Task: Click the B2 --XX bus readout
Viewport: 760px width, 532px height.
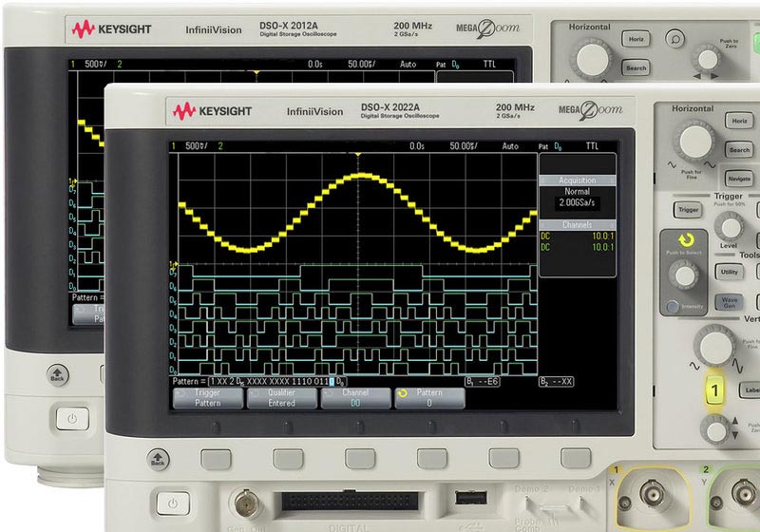Action: [557, 382]
